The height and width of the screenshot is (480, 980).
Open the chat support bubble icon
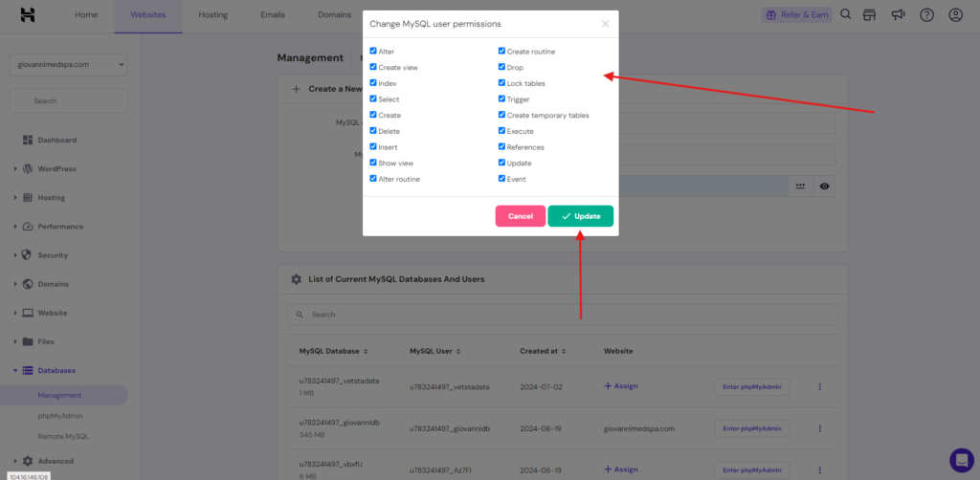pos(960,460)
